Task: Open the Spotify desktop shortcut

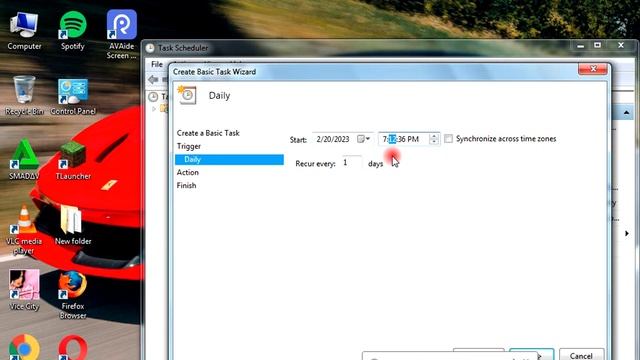Action: [x=73, y=32]
